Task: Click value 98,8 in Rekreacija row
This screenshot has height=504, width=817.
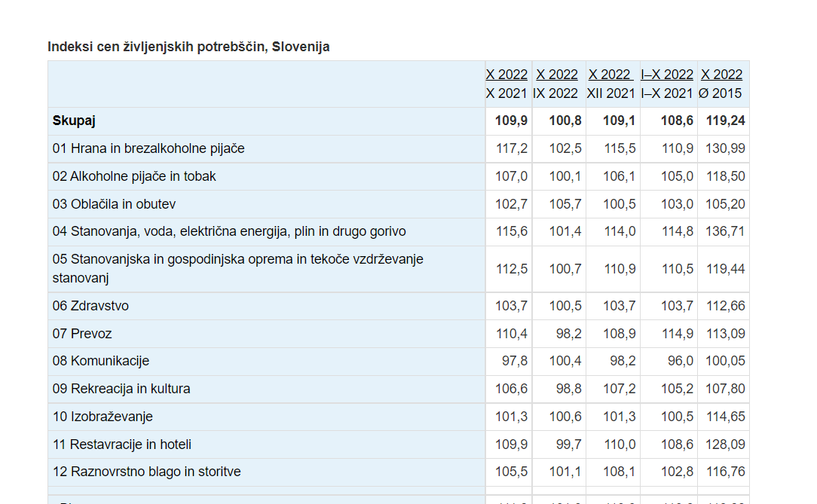Action: pos(568,389)
